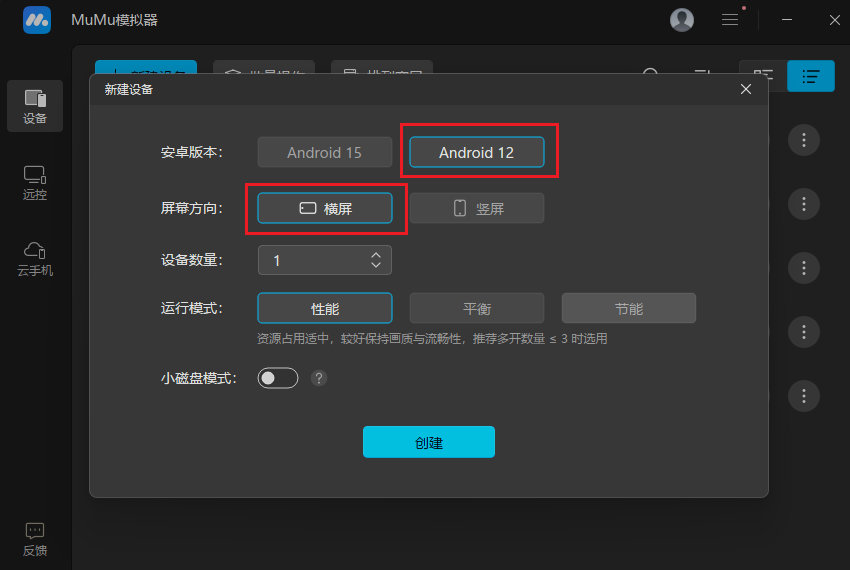The width and height of the screenshot is (850, 570).
Task: Select 节能 power-saving run mode
Action: tap(628, 308)
